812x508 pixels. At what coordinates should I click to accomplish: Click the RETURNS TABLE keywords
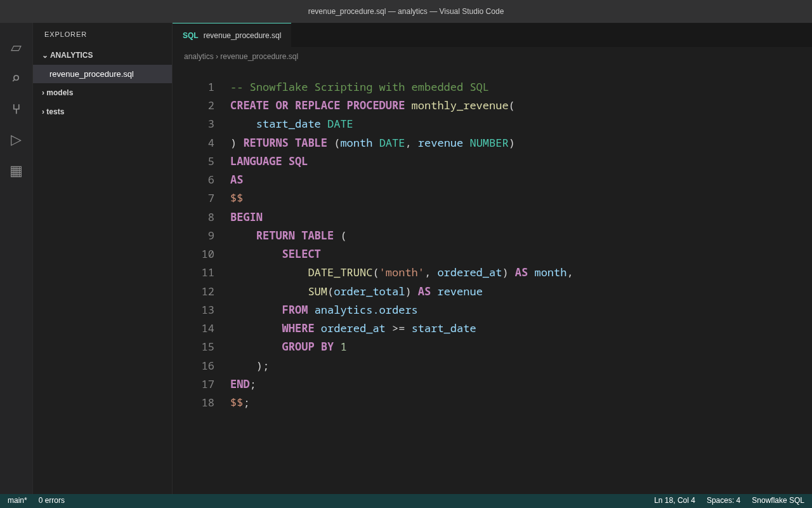pyautogui.click(x=285, y=143)
